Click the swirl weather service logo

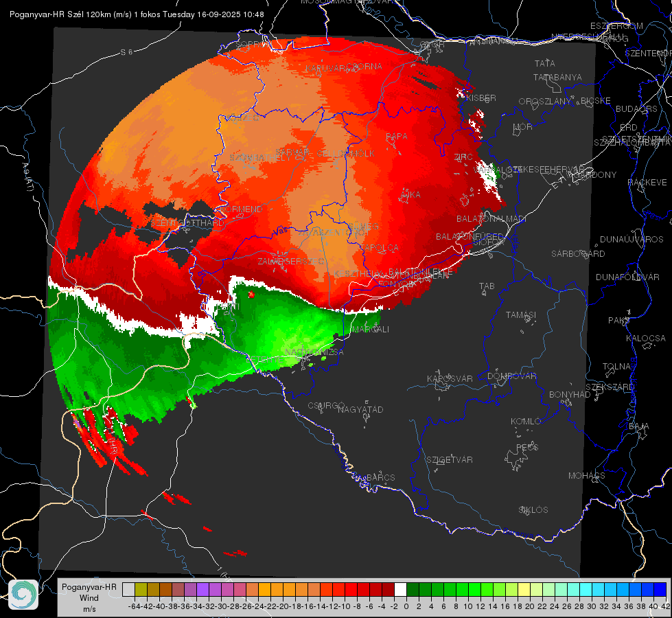pos(23,595)
